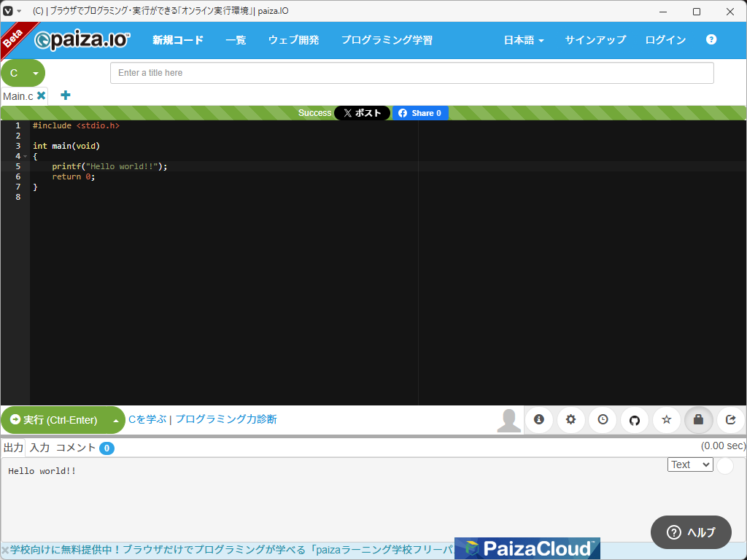
Task: Click the 学校向けに無料提供中 announcement link
Action: [231, 550]
